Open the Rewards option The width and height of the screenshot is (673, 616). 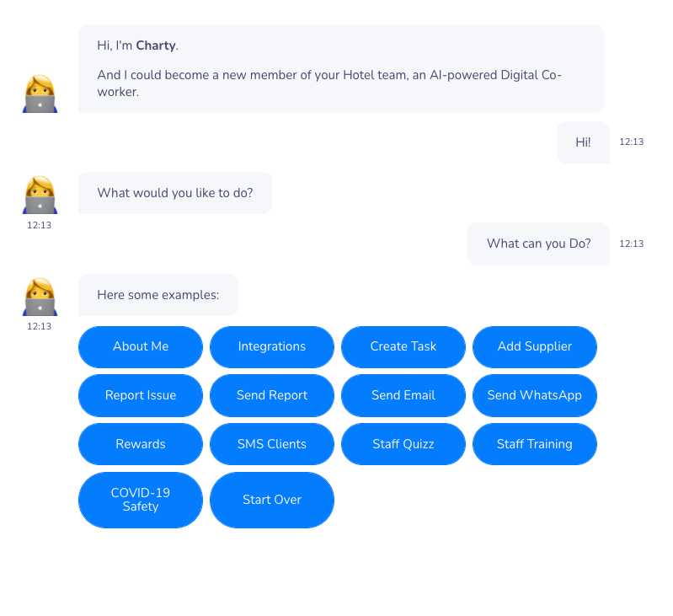tap(141, 444)
